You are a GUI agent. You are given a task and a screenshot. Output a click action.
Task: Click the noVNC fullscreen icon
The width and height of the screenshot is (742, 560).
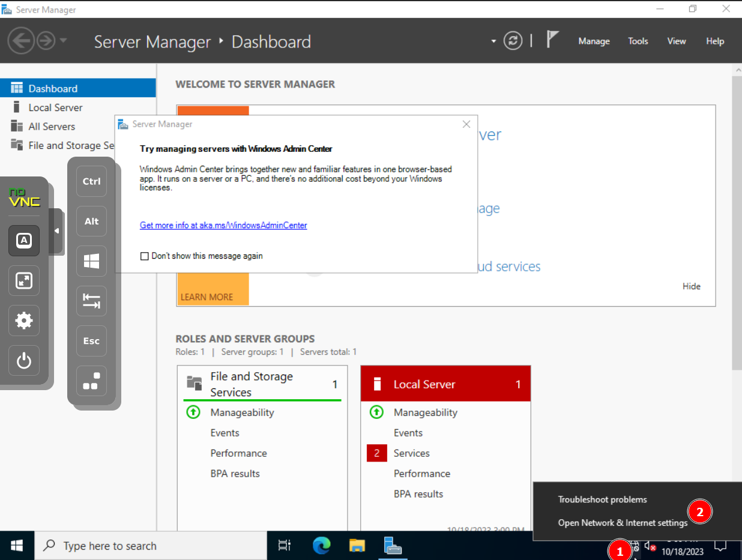(24, 281)
